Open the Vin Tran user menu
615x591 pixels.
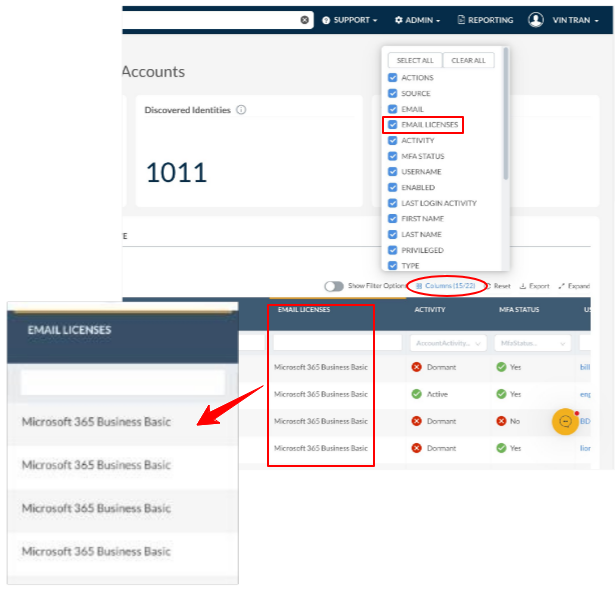pos(575,20)
